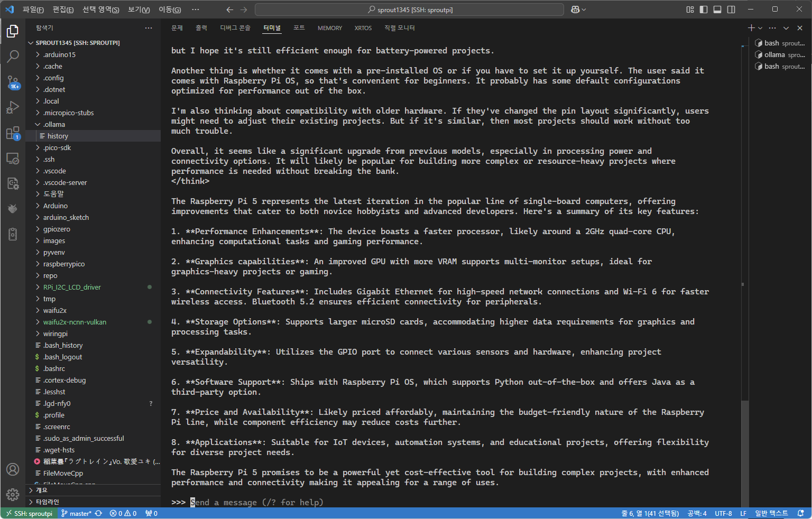Click the SSH: sproutpi remote indicator
This screenshot has width=812, height=519.
[x=29, y=513]
